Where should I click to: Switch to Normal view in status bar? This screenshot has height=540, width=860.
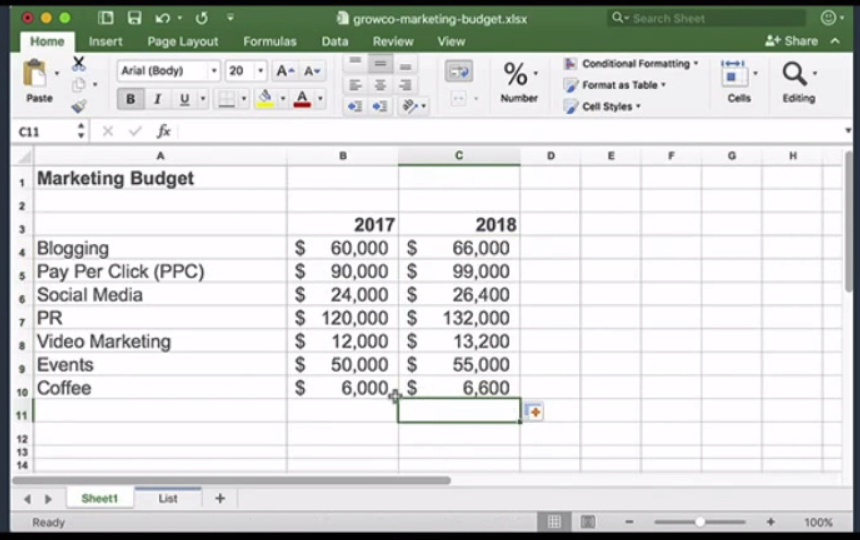coord(554,522)
